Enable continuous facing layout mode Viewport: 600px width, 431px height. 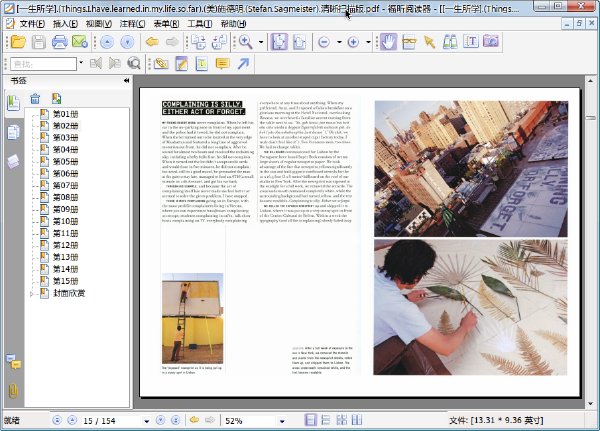pyautogui.click(x=341, y=420)
